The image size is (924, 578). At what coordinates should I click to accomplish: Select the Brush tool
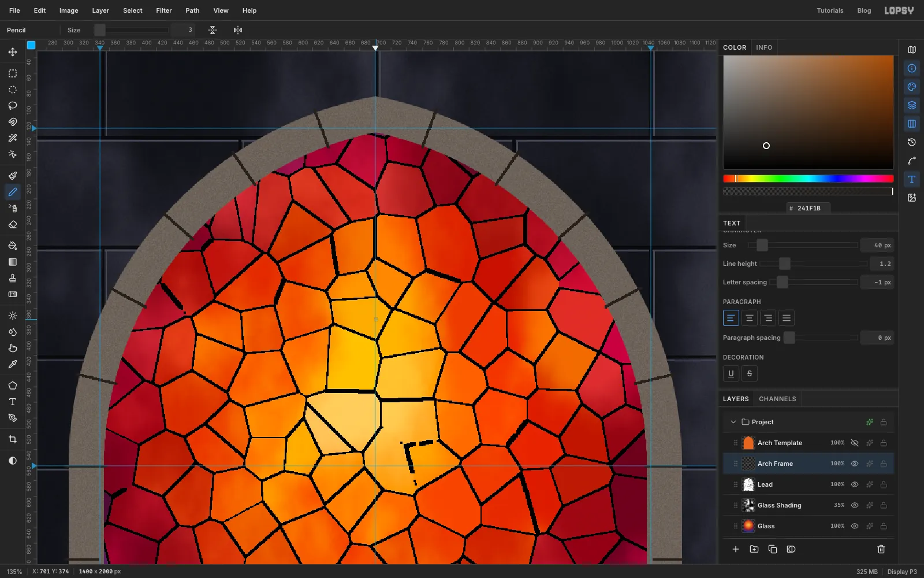point(13,176)
